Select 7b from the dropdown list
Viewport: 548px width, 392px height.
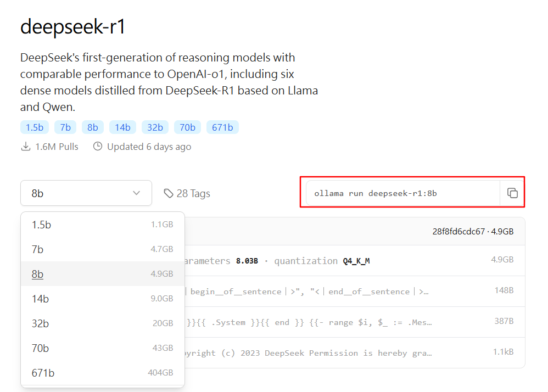pos(102,249)
